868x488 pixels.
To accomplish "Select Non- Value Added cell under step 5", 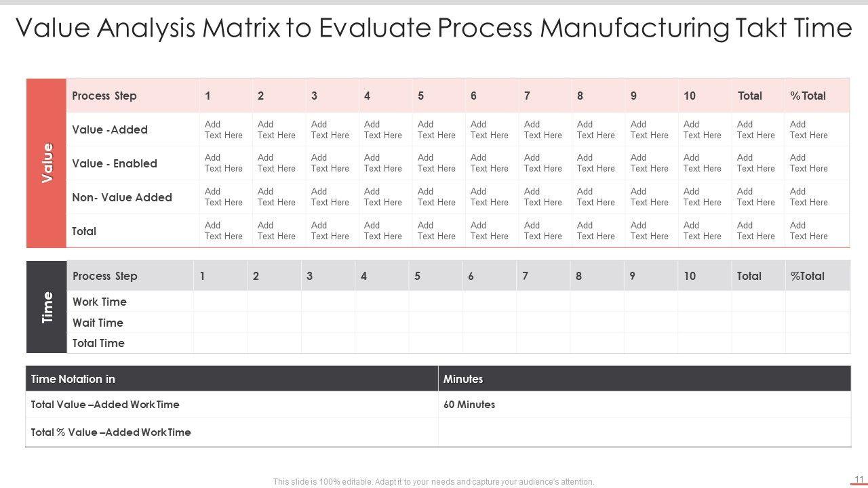I will (437, 197).
